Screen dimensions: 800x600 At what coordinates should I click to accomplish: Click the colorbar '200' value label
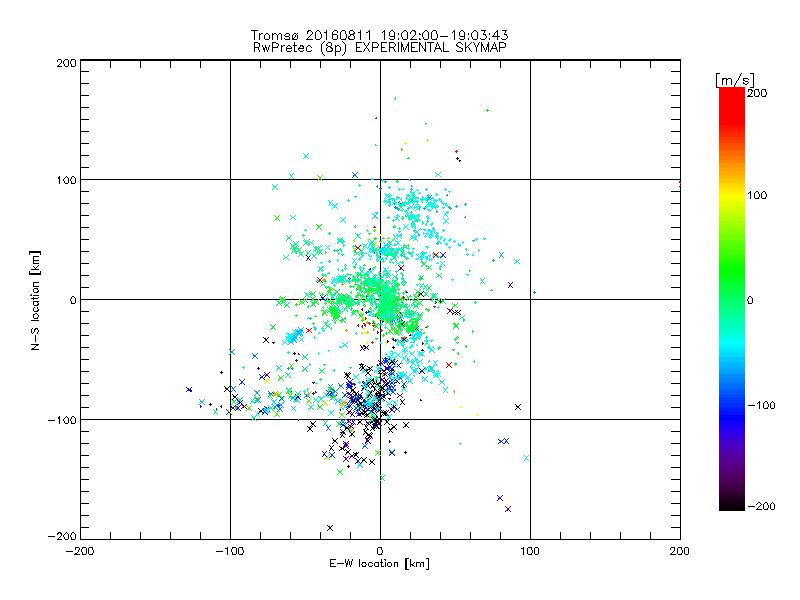point(757,93)
